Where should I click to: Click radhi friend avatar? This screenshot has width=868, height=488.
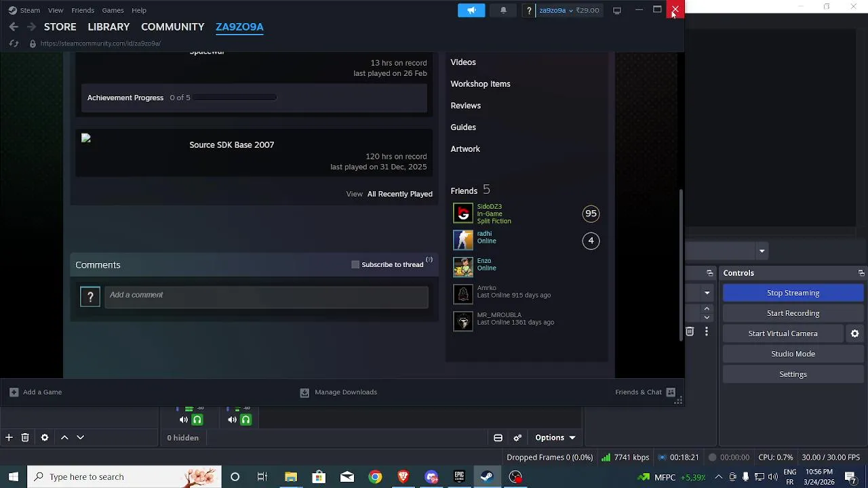pos(463,241)
